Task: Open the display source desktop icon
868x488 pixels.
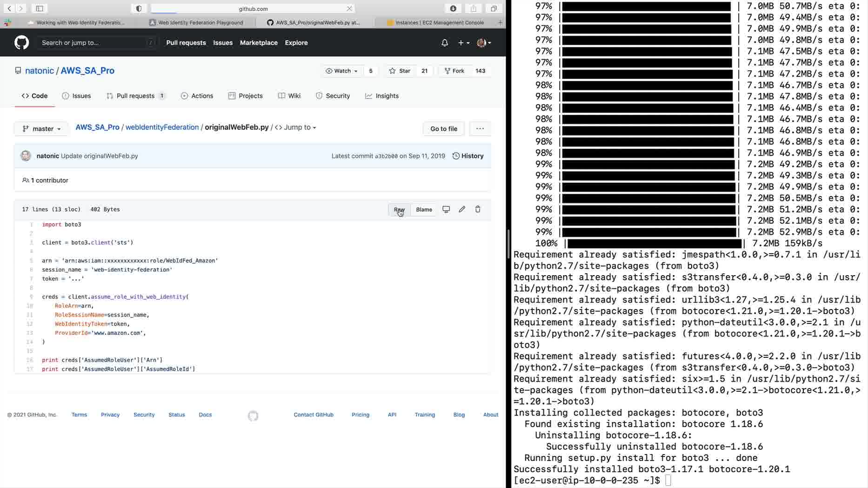Action: tap(446, 209)
